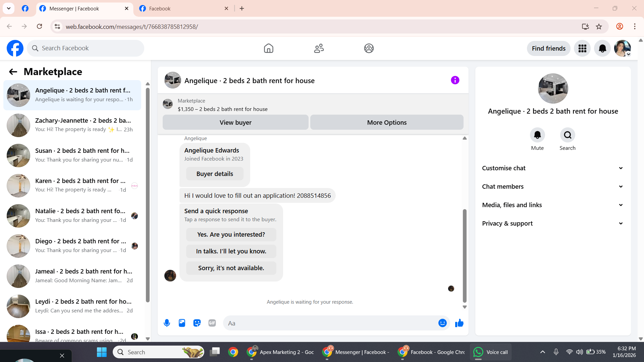Open Facebook notifications bell
This screenshot has height=362, width=644.
tap(602, 49)
